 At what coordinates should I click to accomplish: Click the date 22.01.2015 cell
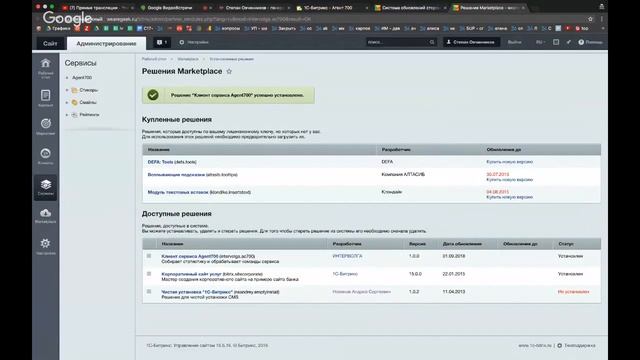coord(453,274)
